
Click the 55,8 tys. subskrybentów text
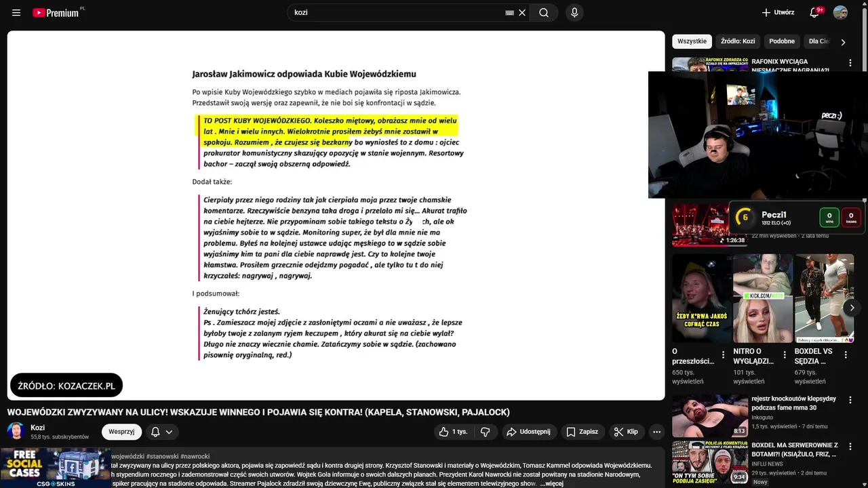click(60, 437)
